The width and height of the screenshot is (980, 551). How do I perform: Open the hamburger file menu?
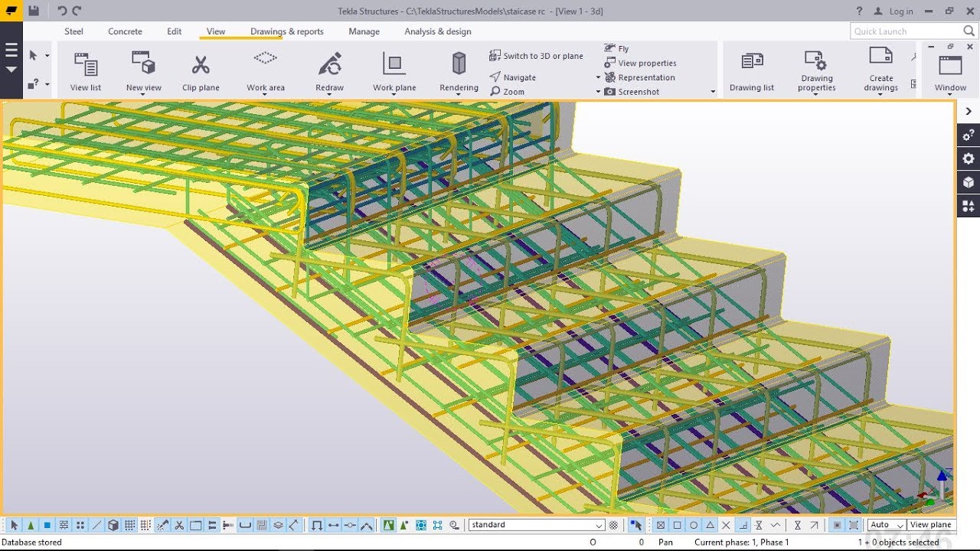coord(11,51)
